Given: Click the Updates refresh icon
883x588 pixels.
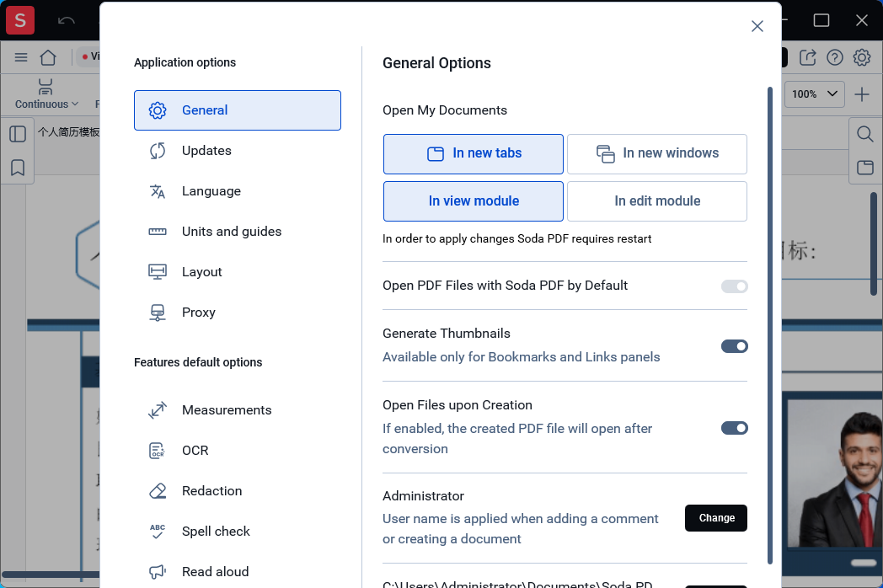Looking at the screenshot, I should click(x=158, y=151).
